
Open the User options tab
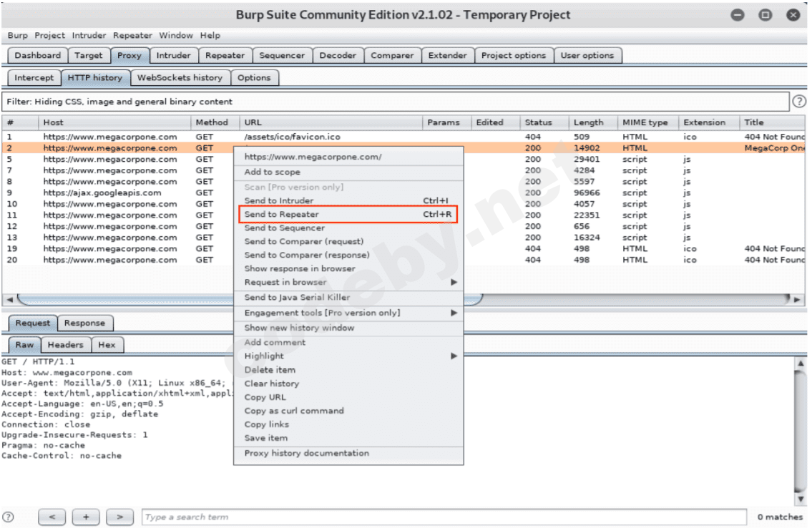point(587,55)
